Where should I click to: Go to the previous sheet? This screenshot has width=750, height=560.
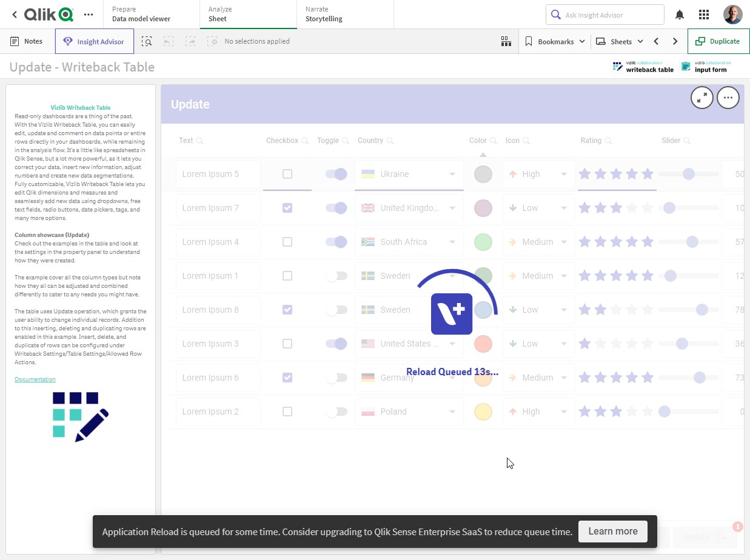(656, 41)
